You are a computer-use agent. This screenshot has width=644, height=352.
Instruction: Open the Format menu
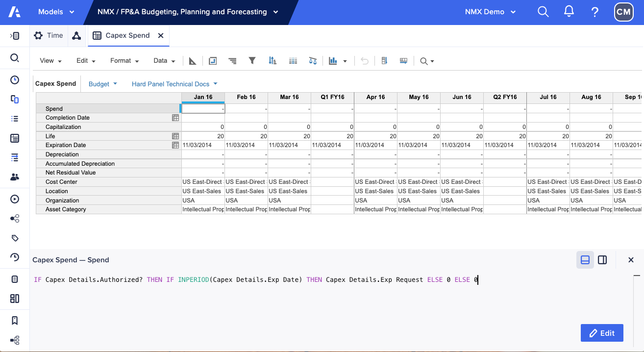click(x=124, y=61)
